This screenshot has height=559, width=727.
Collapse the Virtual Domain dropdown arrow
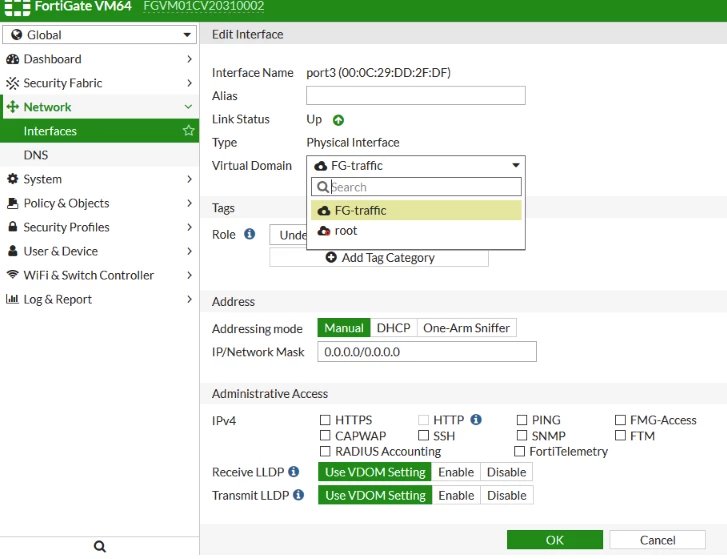click(x=516, y=165)
